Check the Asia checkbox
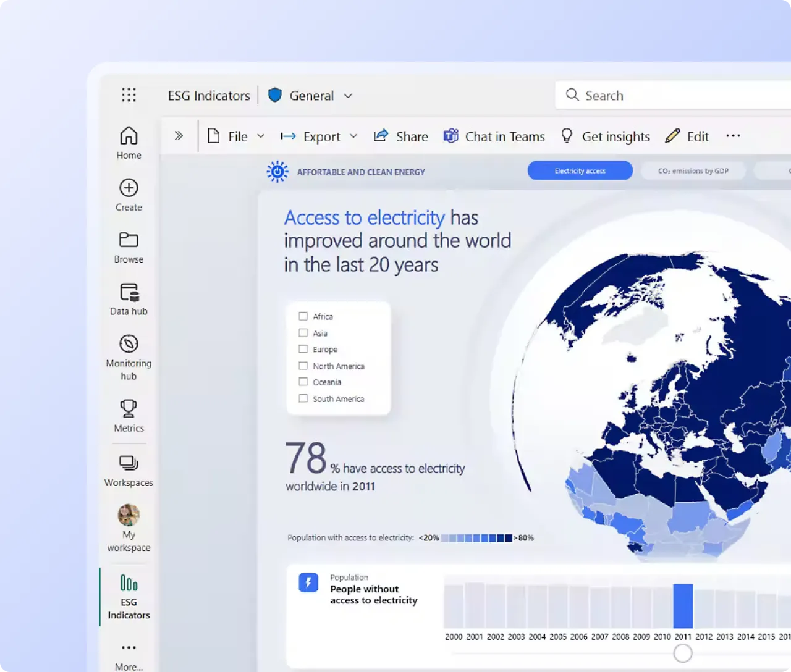Screen dimensions: 791x672 pos(303,333)
